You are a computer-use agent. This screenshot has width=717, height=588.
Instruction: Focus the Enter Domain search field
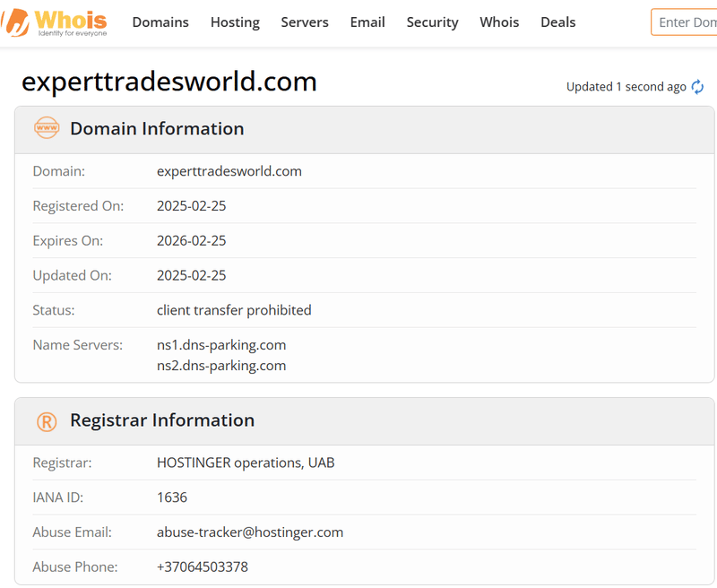tap(685, 22)
